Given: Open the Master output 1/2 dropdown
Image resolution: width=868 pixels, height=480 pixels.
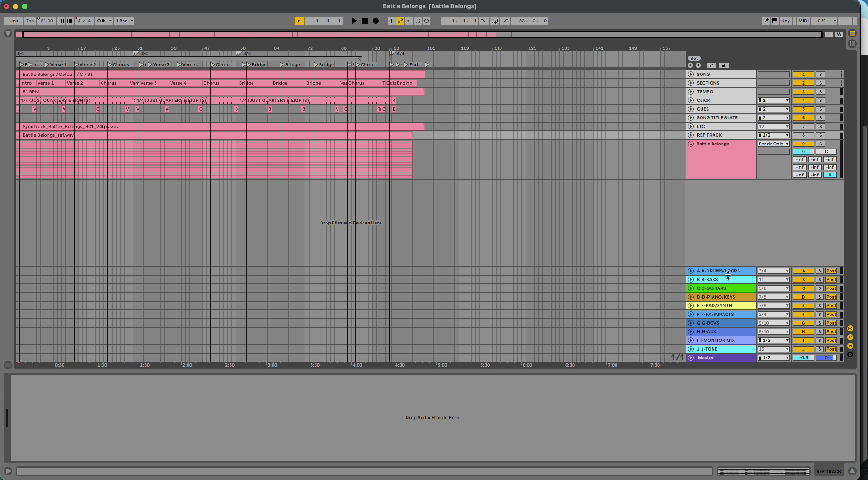Looking at the screenshot, I should click(773, 357).
